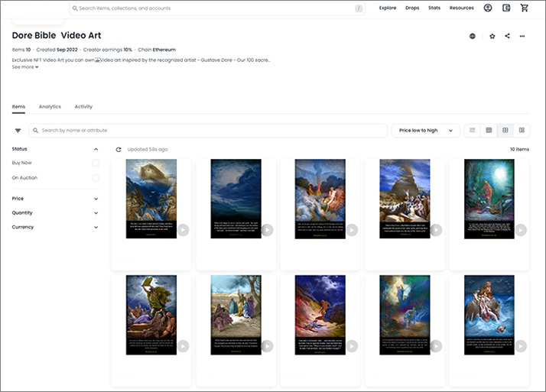This screenshot has width=546, height=392.
Task: Click the magnifier icon in top search bar
Action: tap(75, 8)
